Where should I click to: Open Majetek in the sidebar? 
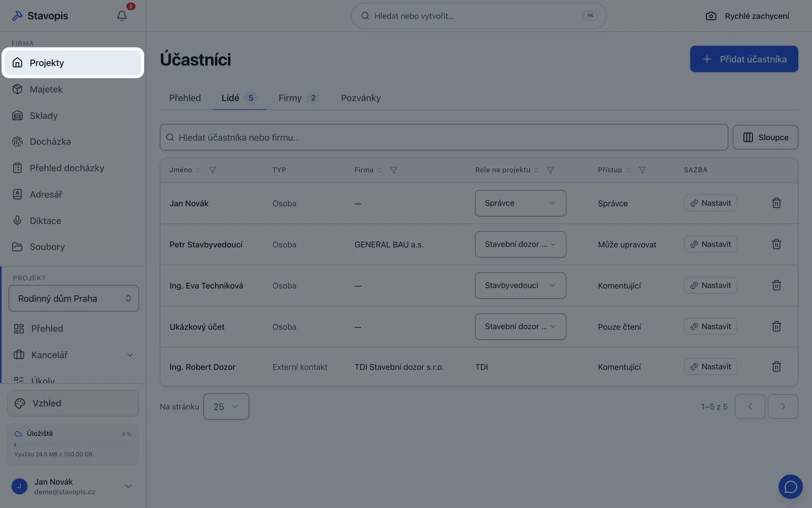(x=73, y=89)
